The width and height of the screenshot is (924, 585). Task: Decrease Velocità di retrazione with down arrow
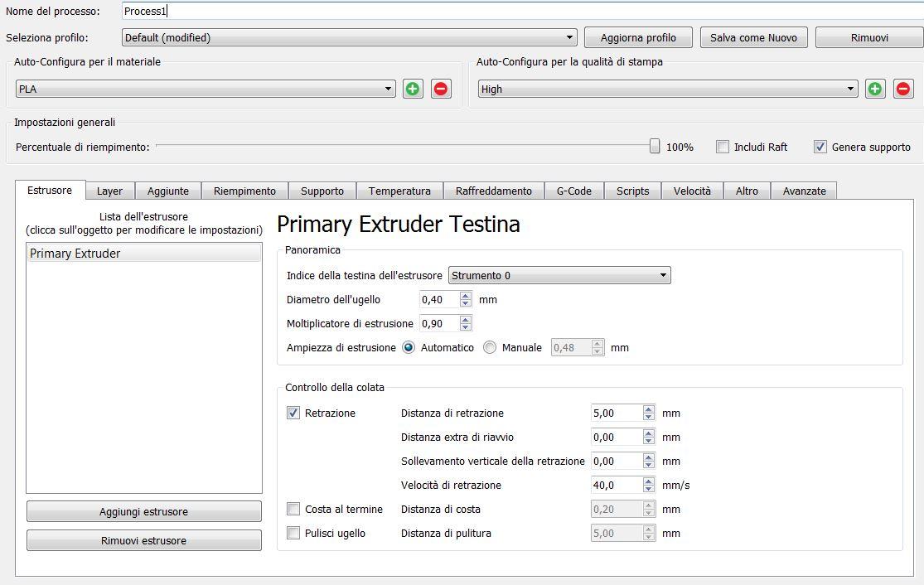point(648,489)
